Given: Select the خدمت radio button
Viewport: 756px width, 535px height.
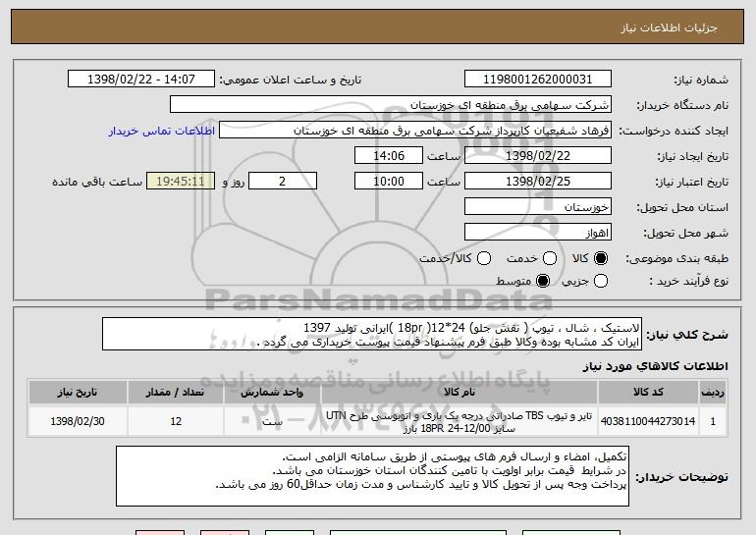Looking at the screenshot, I should pos(550,259).
